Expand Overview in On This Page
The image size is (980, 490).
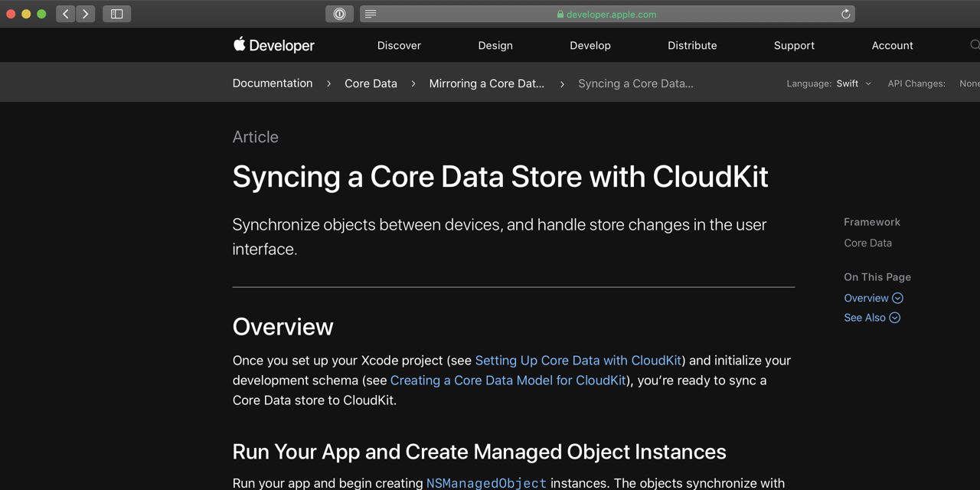click(x=873, y=298)
